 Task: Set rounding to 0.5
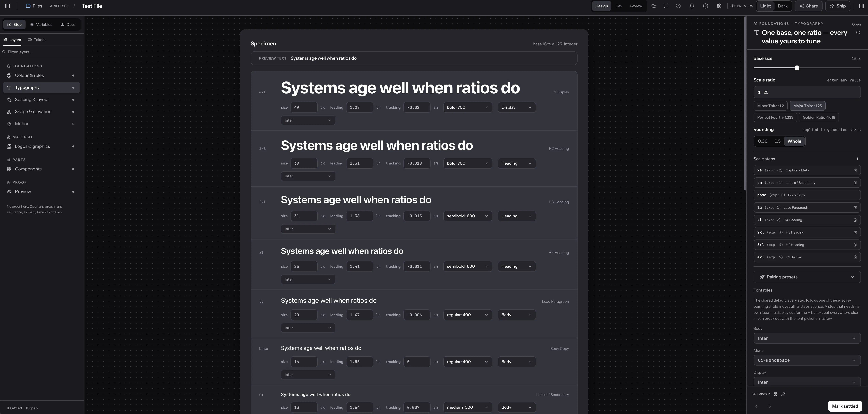coord(777,141)
